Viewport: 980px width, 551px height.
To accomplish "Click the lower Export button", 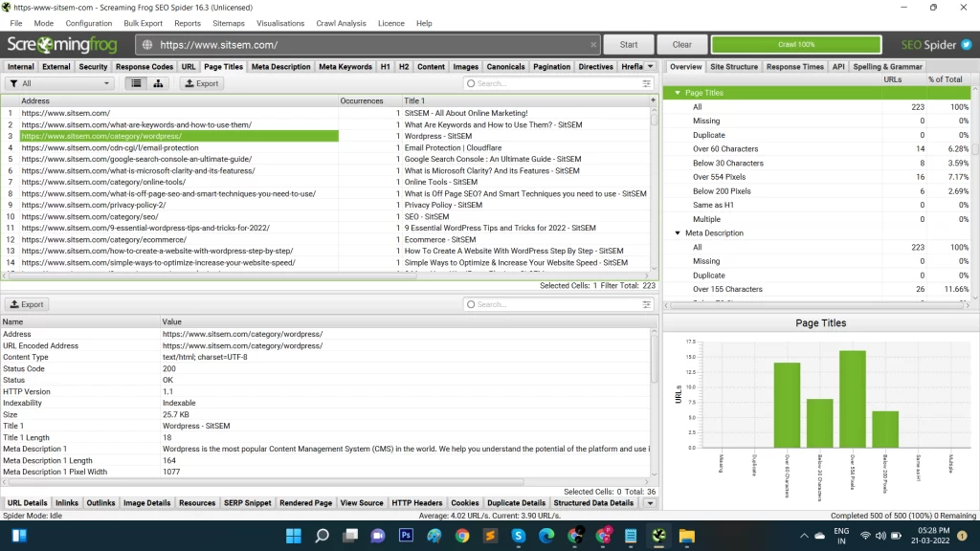I will pyautogui.click(x=27, y=304).
